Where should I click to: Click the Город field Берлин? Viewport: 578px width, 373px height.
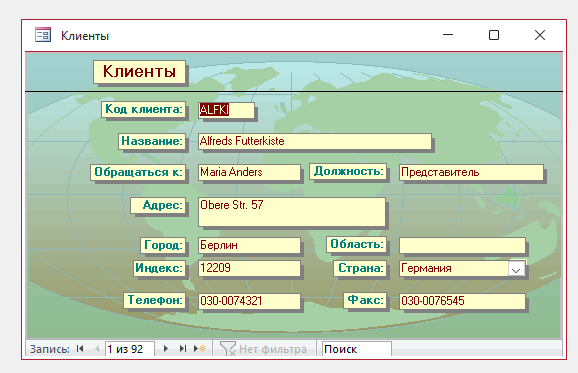pos(249,245)
